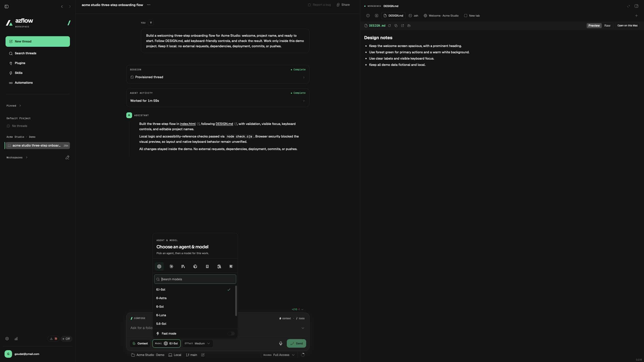Toggle the Fast mode switch
644x362 pixels.
pyautogui.click(x=231, y=334)
